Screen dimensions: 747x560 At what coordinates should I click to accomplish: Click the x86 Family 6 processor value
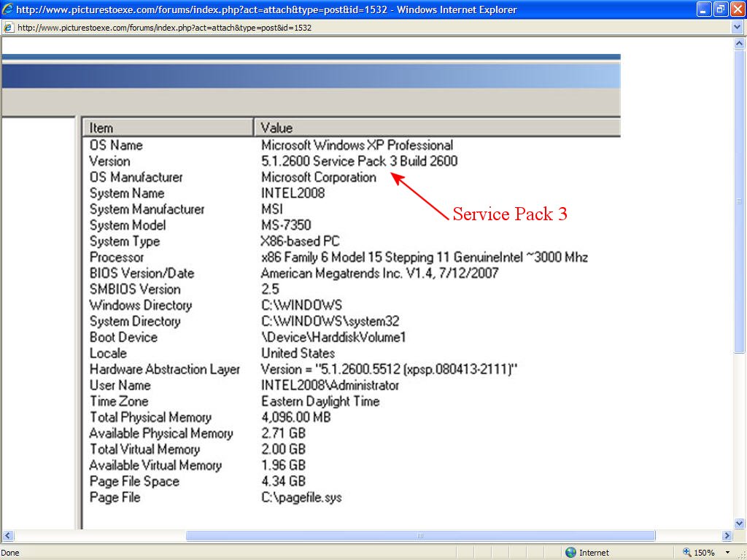pos(424,257)
